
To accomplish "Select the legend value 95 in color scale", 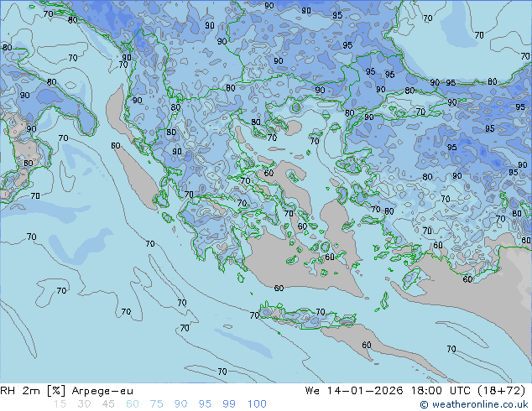I will pyautogui.click(x=205, y=404).
